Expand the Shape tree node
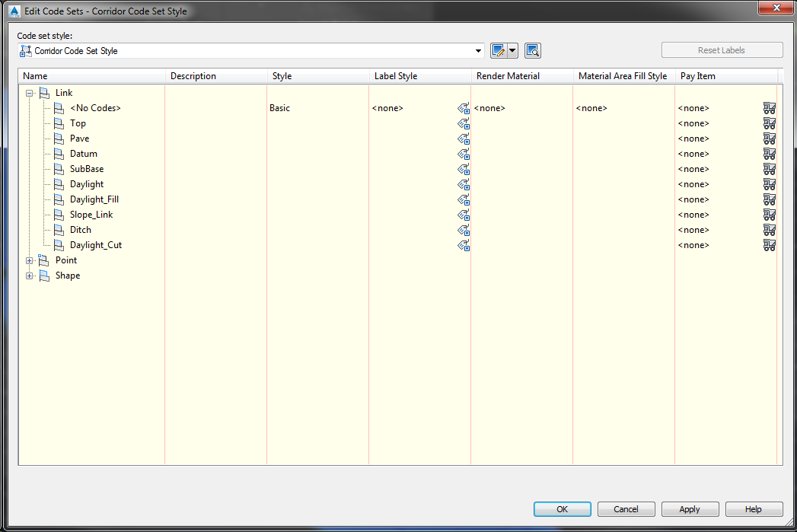The height and width of the screenshot is (532, 797). coord(30,276)
